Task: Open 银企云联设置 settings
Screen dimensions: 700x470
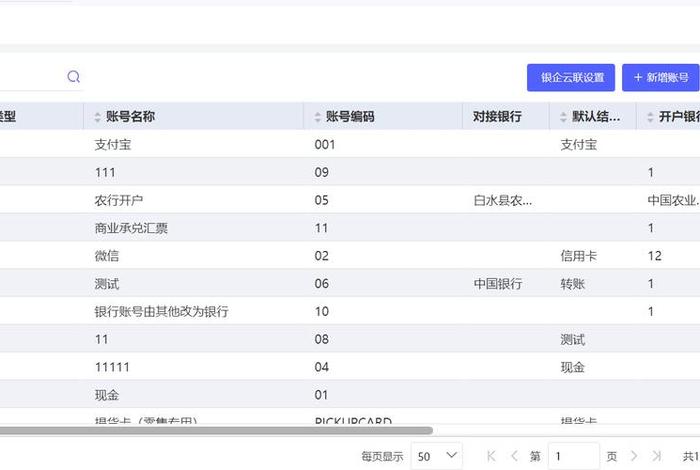Action: [x=571, y=78]
